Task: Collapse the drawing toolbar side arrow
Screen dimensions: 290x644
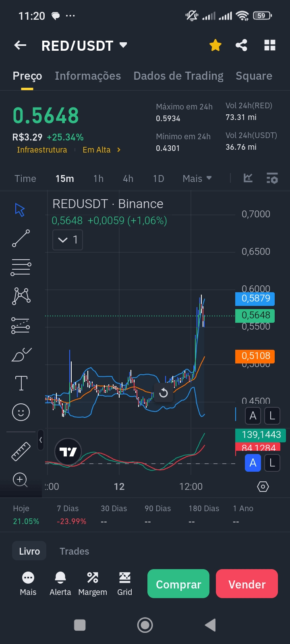Action: tap(41, 440)
